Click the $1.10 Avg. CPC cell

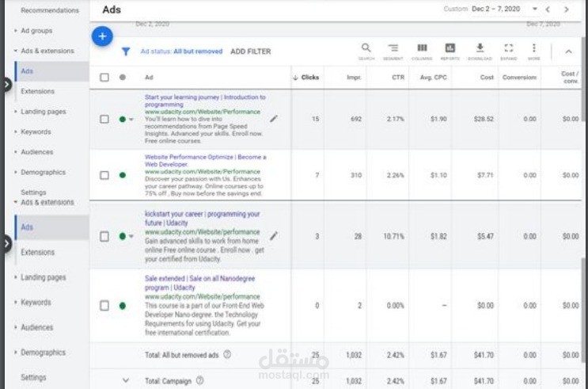coord(438,175)
